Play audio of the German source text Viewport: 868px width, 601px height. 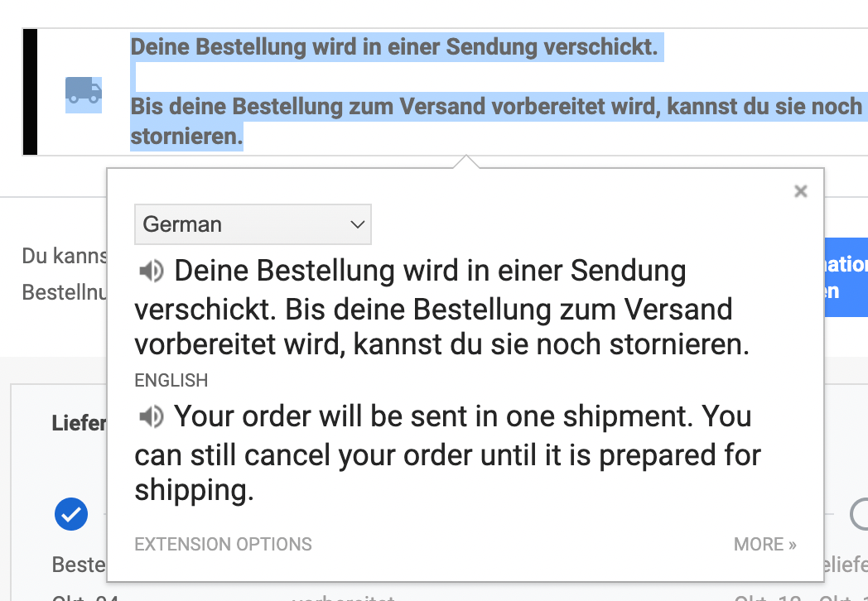coord(151,272)
